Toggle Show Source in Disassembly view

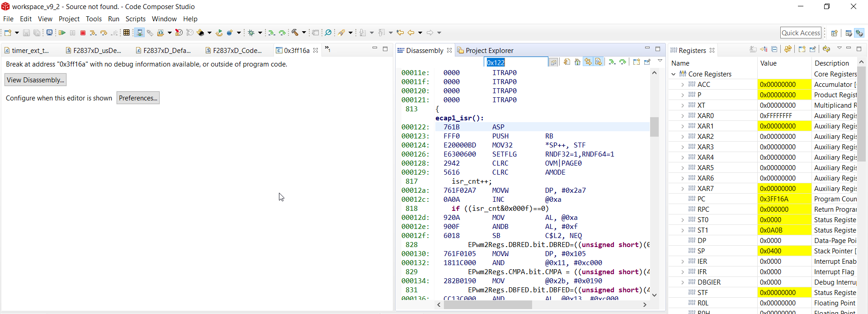pyautogui.click(x=599, y=62)
